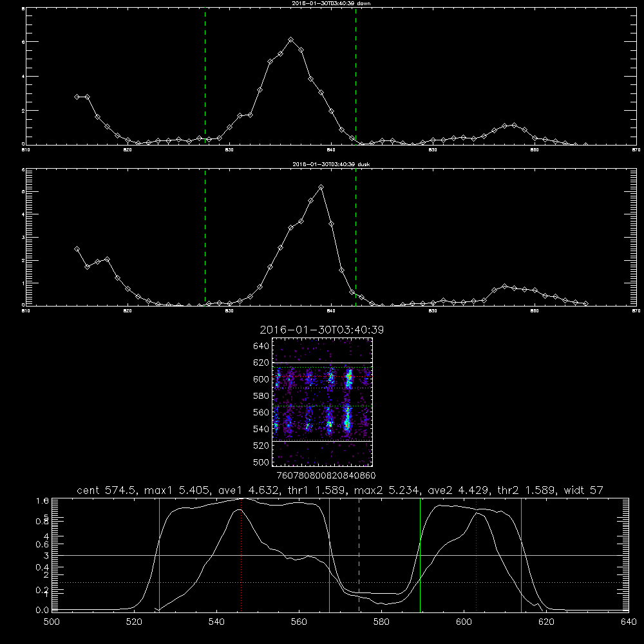Click the right green dashed line in dusk plot
644x644 pixels.
click(x=355, y=238)
